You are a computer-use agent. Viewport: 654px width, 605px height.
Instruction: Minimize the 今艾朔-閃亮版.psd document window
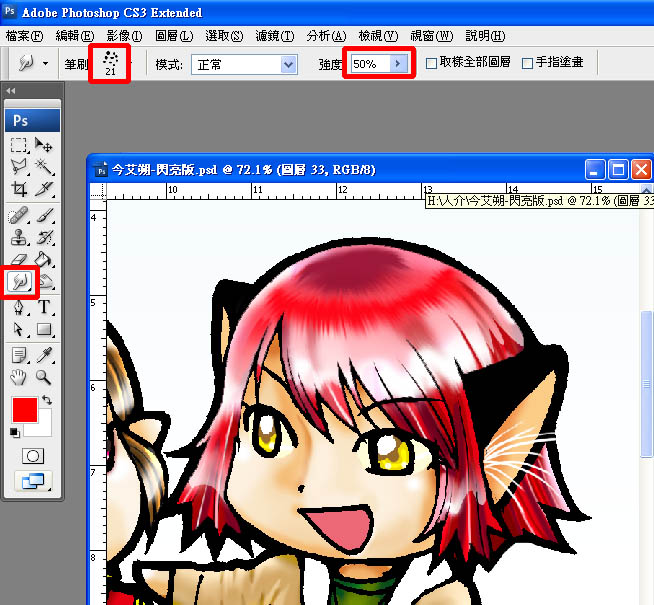pyautogui.click(x=595, y=170)
